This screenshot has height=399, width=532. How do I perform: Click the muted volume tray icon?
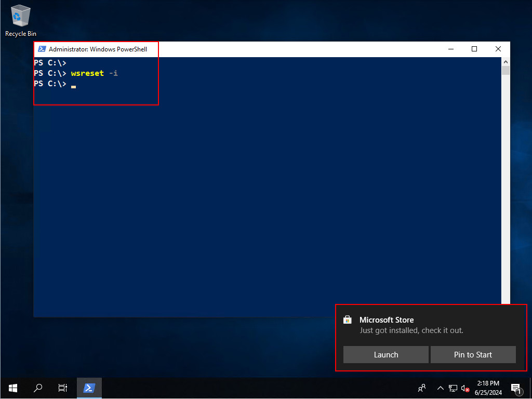tap(465, 388)
